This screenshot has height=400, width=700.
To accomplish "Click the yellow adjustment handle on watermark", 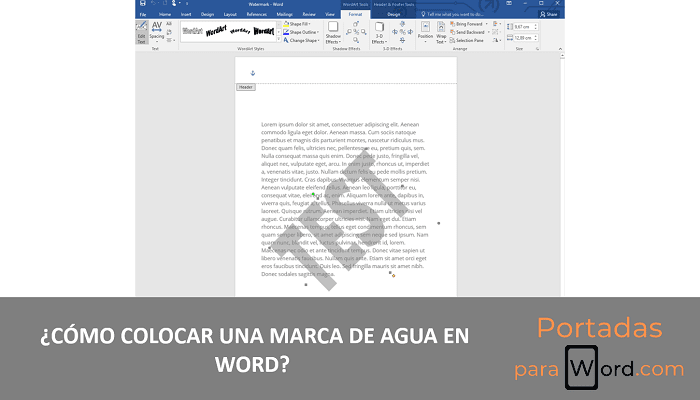I will tap(393, 275).
